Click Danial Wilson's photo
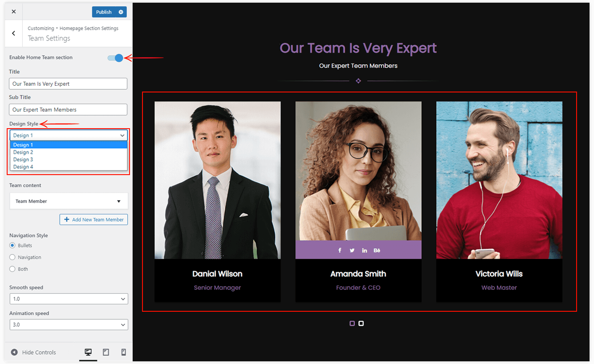This screenshot has height=364, width=594. point(218,180)
